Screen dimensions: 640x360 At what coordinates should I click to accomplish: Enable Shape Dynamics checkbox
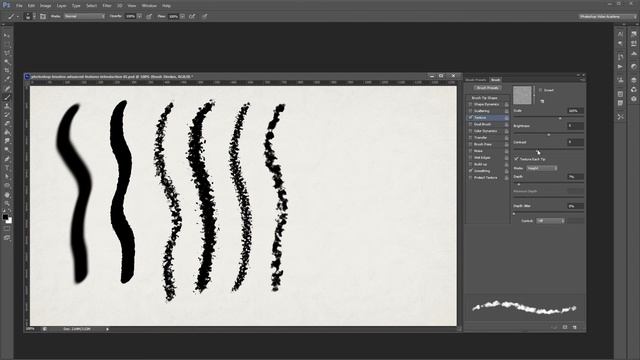[x=470, y=104]
